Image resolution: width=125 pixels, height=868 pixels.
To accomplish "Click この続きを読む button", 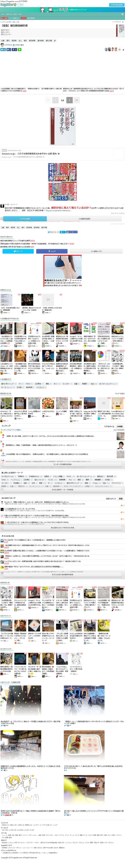I will pyautogui.click(x=84, y=219).
